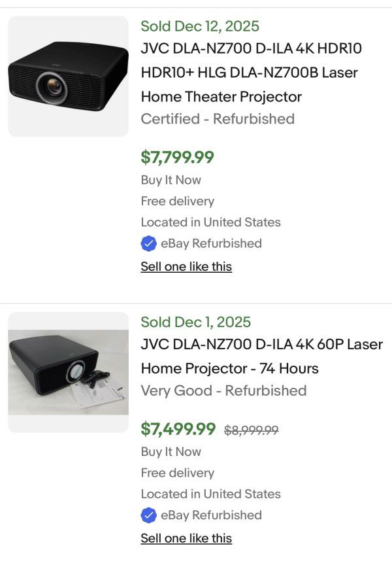The image size is (392, 571).
Task: Click the $7,499.99 sold price
Action: coord(178,429)
